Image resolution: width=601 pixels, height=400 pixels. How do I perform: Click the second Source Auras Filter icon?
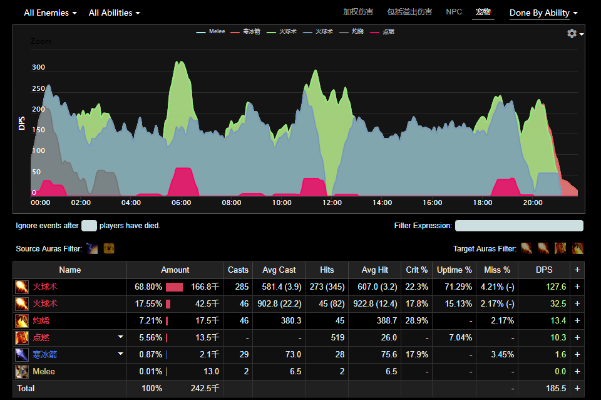point(109,248)
